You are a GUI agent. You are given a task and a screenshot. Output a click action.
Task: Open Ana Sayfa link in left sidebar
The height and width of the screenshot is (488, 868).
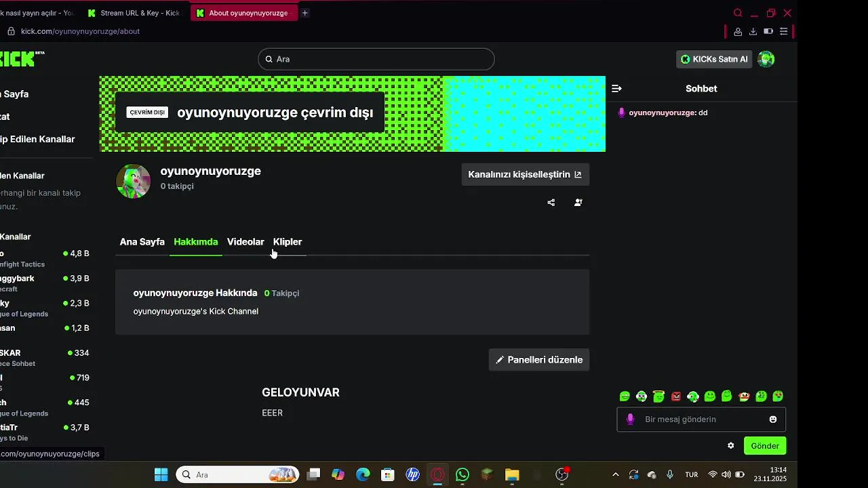[x=14, y=94]
